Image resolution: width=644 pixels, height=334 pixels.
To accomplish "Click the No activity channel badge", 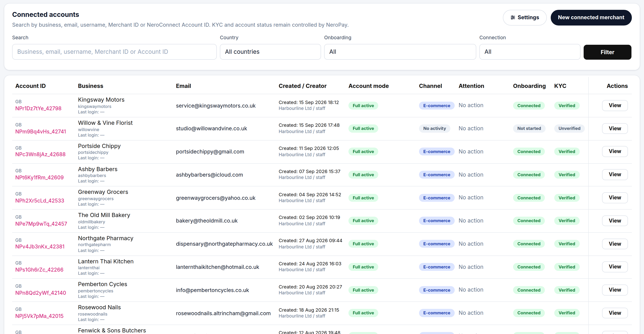I will click(x=434, y=129).
